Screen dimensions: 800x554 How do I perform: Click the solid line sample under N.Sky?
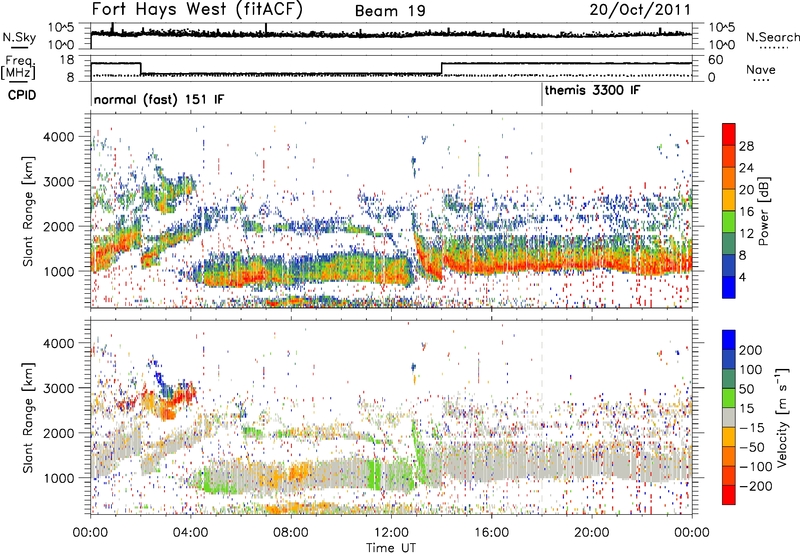(x=19, y=47)
